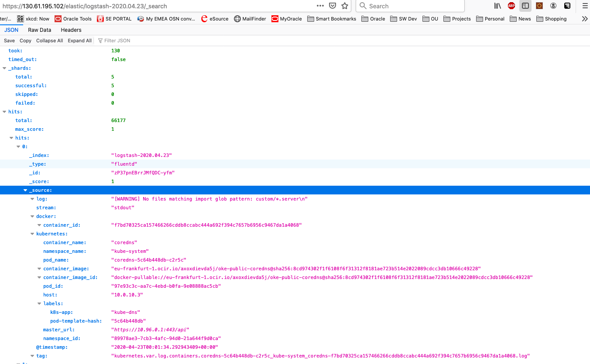
Task: Click Expand All button
Action: (79, 41)
